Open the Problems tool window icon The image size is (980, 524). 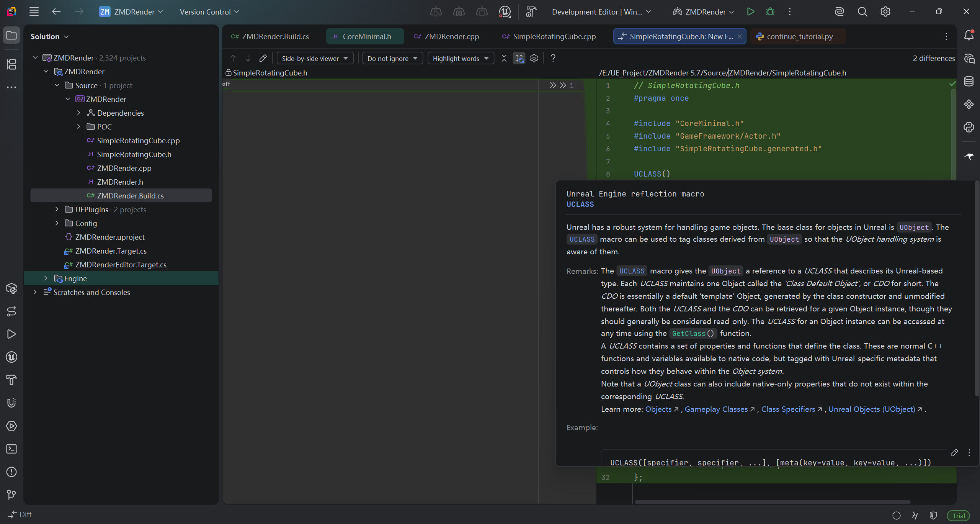[x=11, y=472]
